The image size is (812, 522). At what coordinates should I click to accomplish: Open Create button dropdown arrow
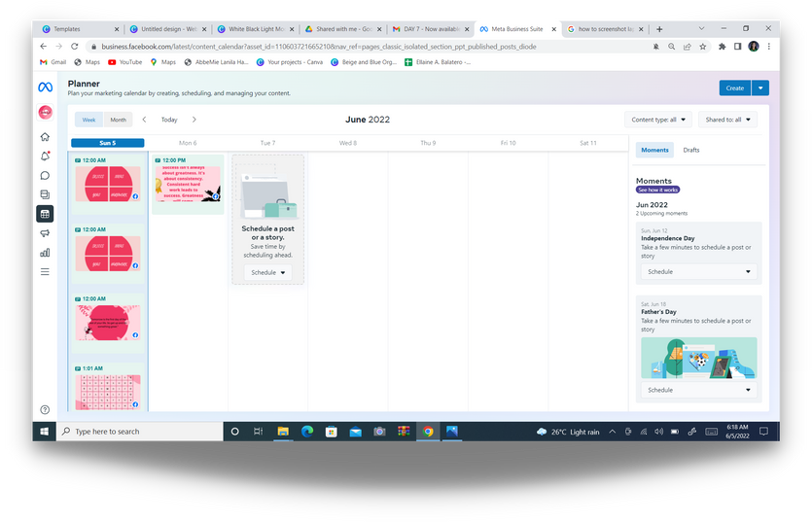(760, 88)
